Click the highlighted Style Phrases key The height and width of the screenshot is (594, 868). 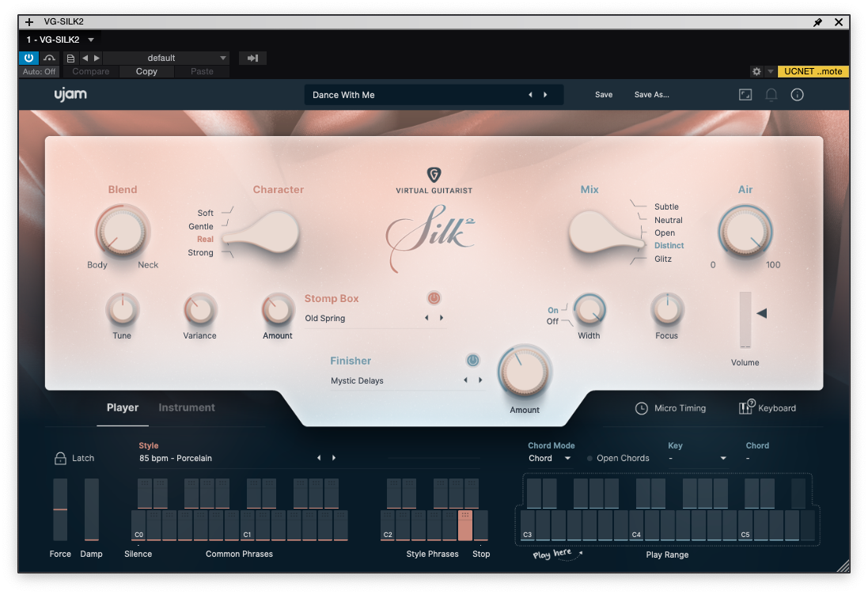click(465, 525)
